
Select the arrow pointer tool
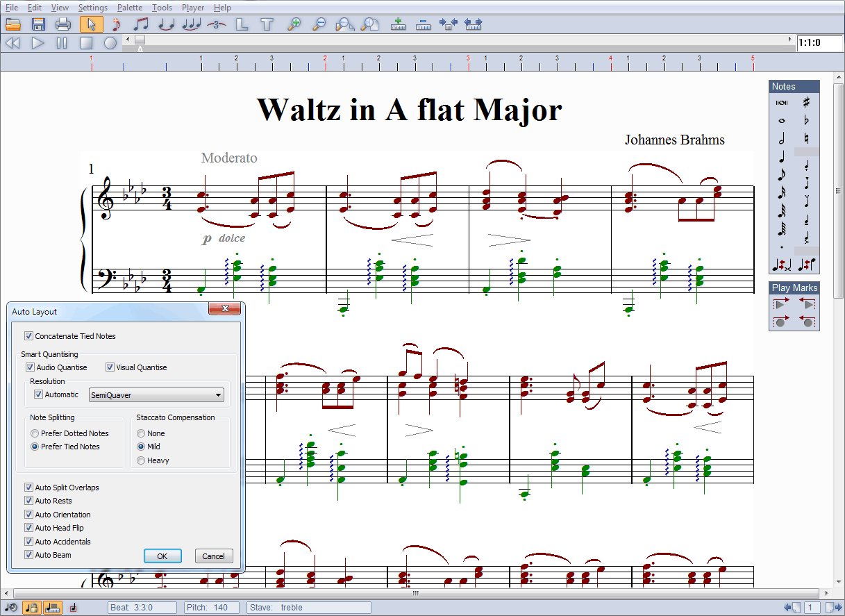(x=92, y=25)
